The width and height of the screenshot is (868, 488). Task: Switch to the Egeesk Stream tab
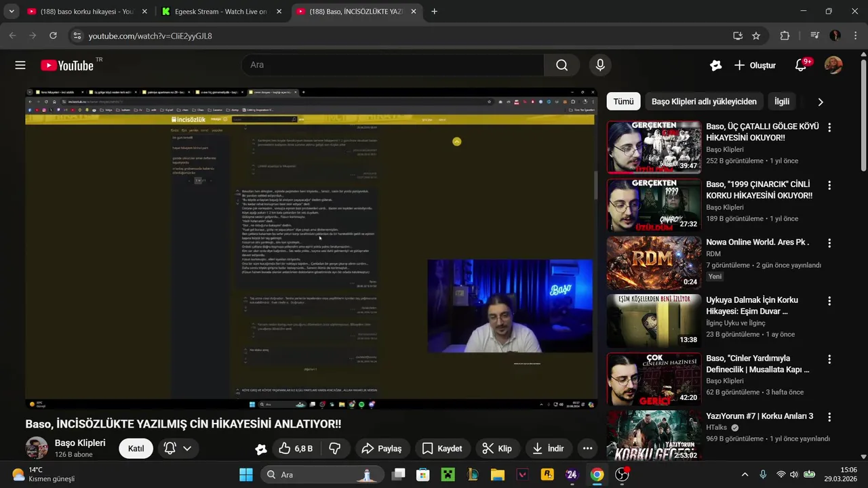pyautogui.click(x=221, y=12)
